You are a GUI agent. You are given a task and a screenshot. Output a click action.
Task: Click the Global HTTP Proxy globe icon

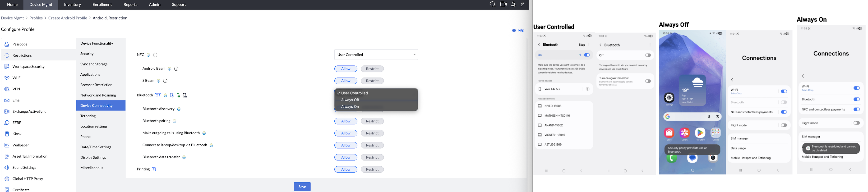coord(7,179)
